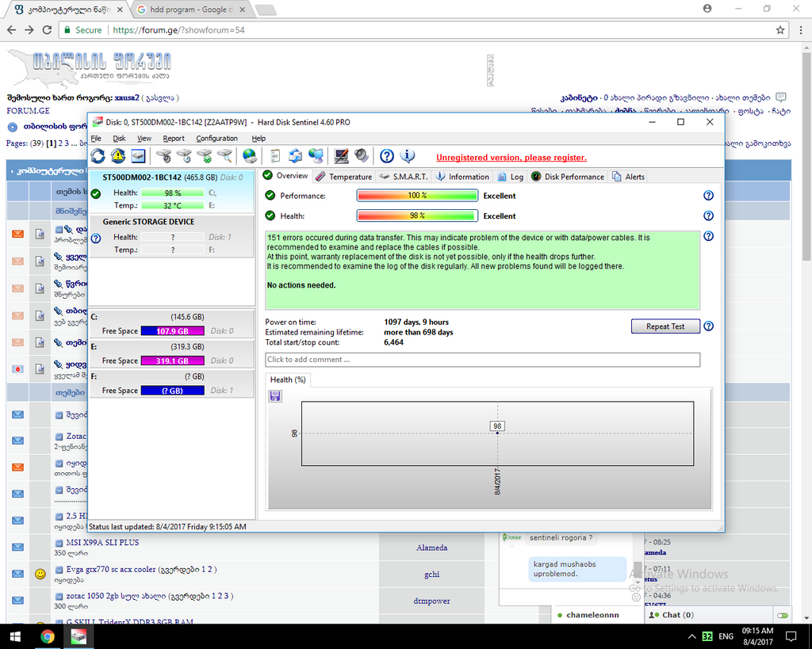Open the Disk menu
This screenshot has height=649, width=812.
coord(119,138)
